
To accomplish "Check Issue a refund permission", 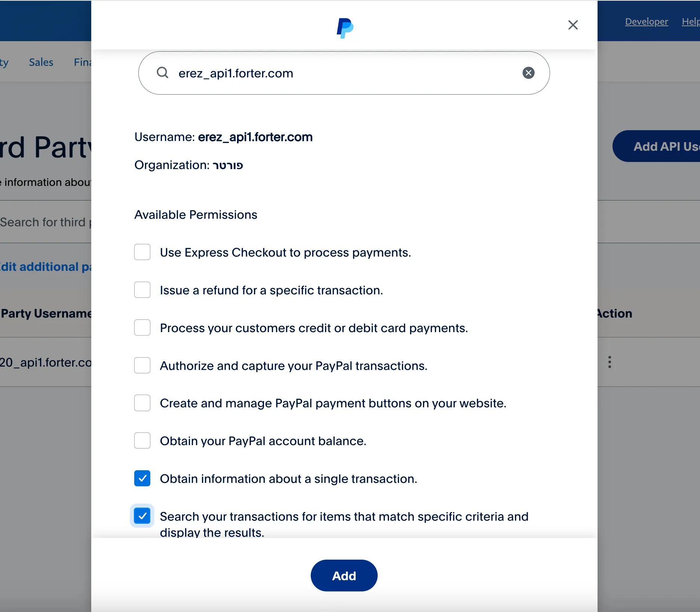I will click(x=142, y=290).
